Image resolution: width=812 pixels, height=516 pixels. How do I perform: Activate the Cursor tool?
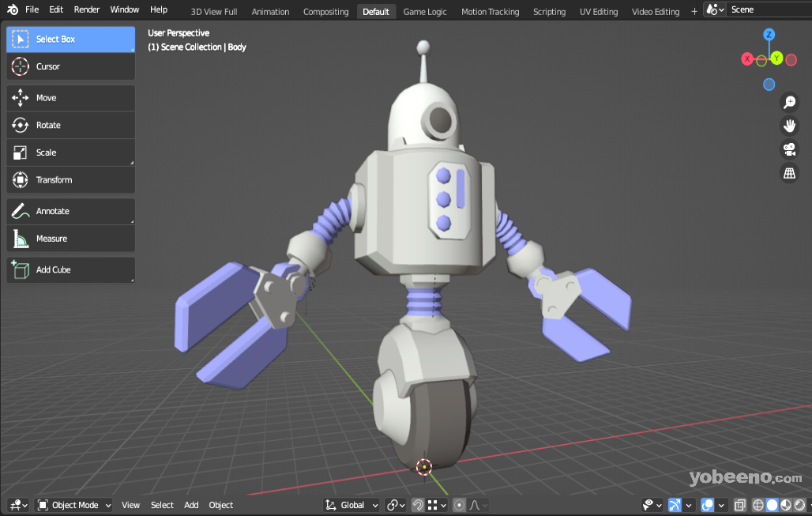coord(70,67)
